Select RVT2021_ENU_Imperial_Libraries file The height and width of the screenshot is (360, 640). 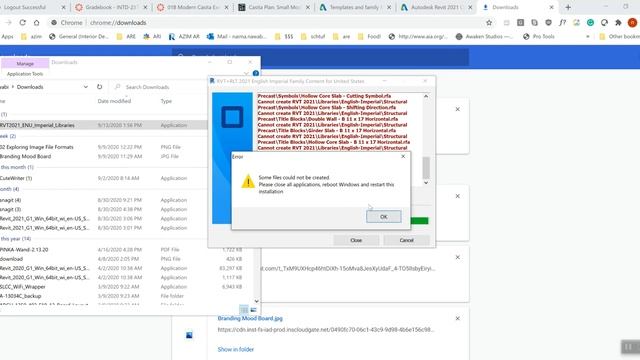pos(104,125)
